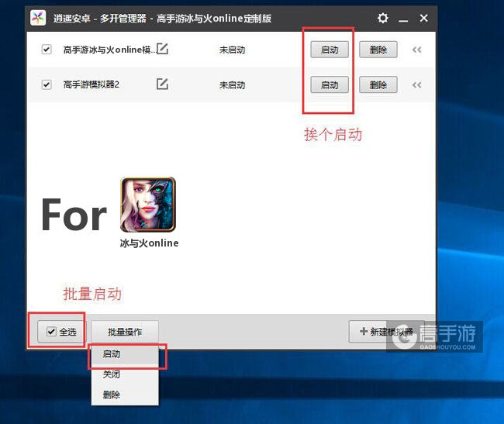Click 新建模拟器 to create emulator
This screenshot has width=504, height=424.
385,332
